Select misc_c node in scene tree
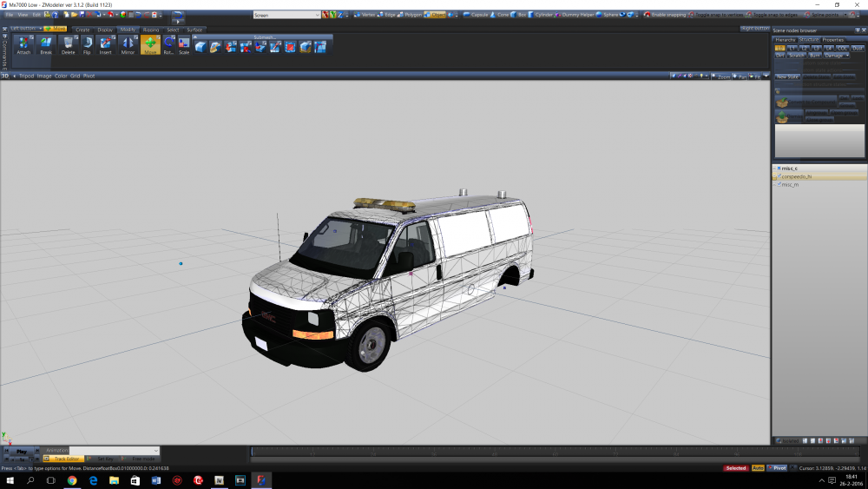868x489 pixels. pyautogui.click(x=789, y=168)
